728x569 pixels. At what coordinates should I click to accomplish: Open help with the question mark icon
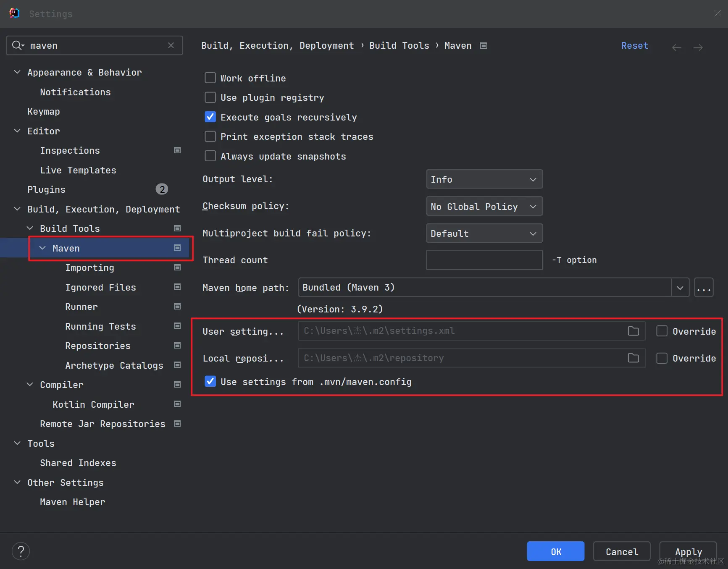21,551
